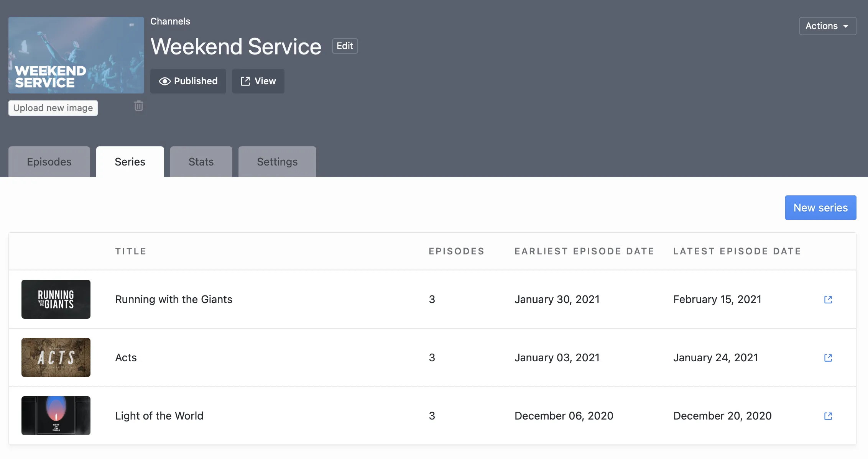Click the Running with Giants thumbnail

point(56,299)
